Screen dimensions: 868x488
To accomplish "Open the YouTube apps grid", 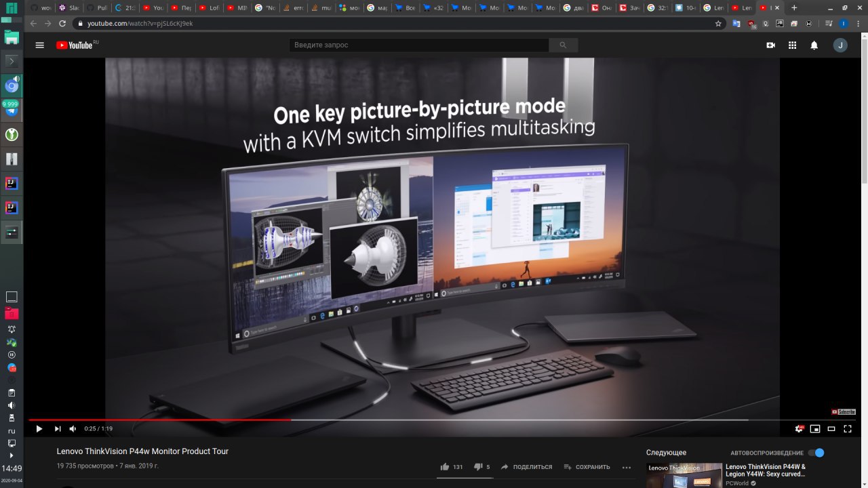I will (x=792, y=45).
